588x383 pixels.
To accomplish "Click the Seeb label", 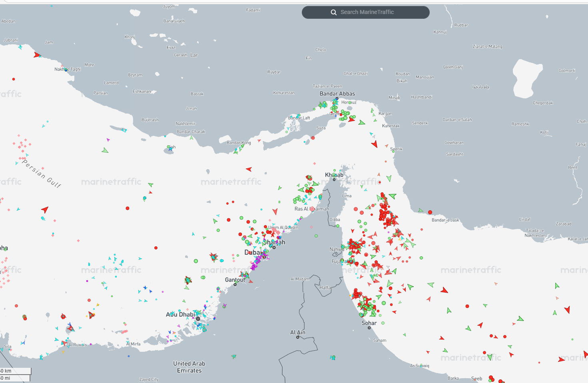I will pyautogui.click(x=477, y=379).
